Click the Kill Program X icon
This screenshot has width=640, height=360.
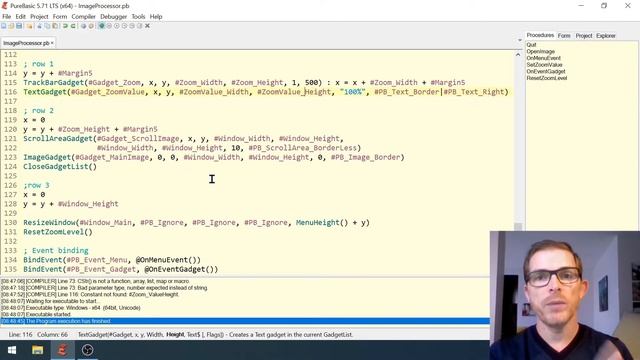pos(147,26)
